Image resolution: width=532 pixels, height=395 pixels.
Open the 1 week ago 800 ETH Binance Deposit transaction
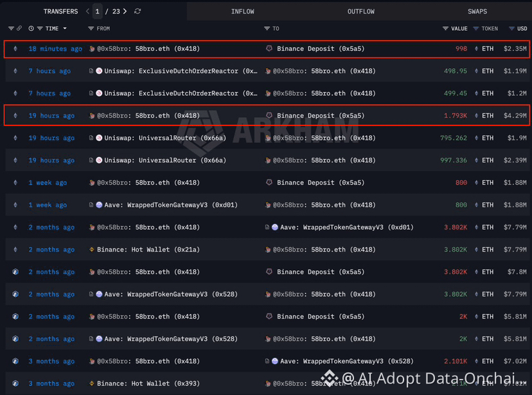pos(48,183)
